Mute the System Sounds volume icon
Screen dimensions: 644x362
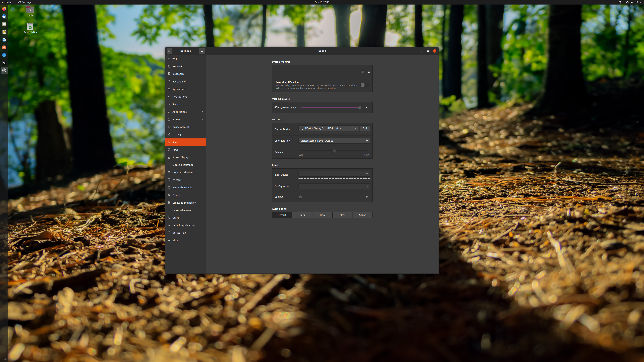368,107
